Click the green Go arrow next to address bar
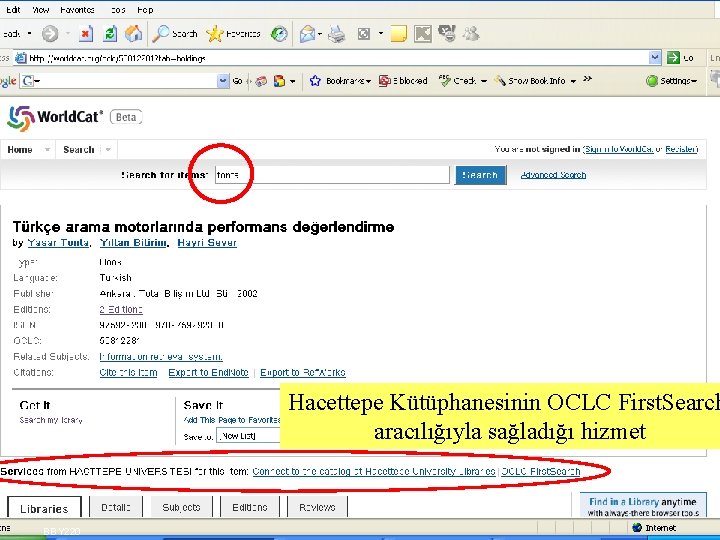The width and height of the screenshot is (720, 540). click(x=673, y=58)
